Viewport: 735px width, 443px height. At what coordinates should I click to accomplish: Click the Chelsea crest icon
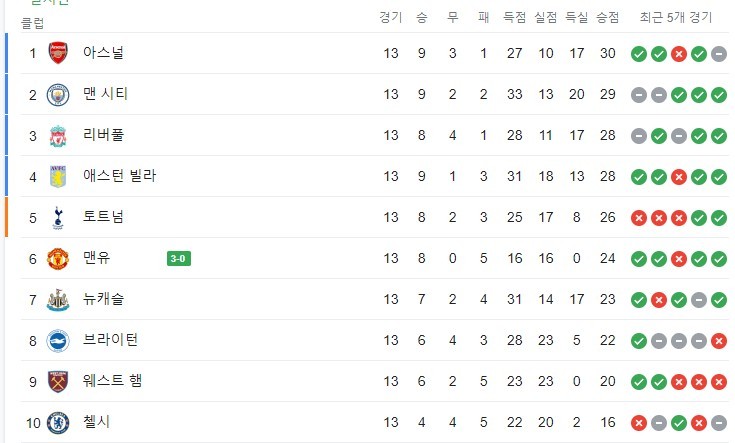click(60, 422)
